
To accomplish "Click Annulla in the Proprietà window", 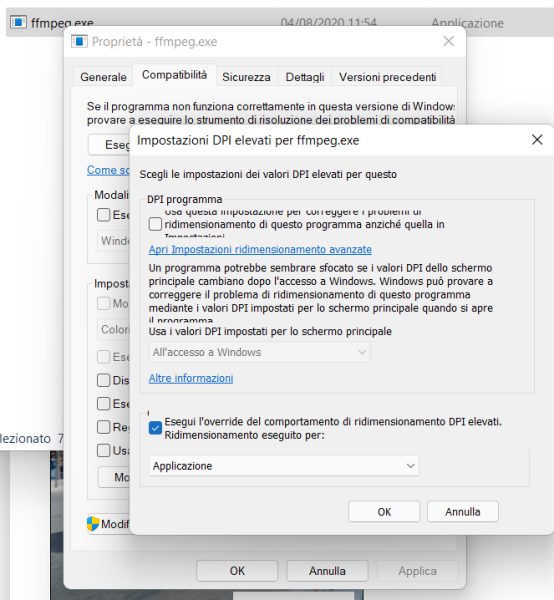I will click(x=327, y=571).
